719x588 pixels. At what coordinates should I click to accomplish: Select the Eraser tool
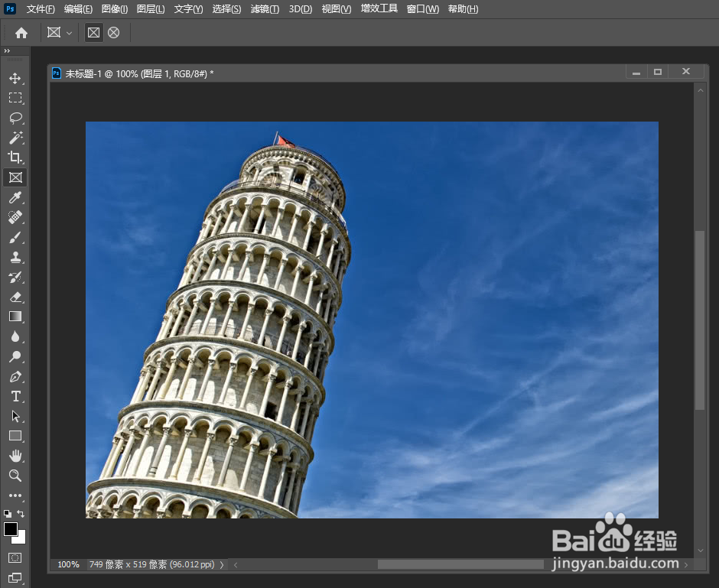point(15,297)
